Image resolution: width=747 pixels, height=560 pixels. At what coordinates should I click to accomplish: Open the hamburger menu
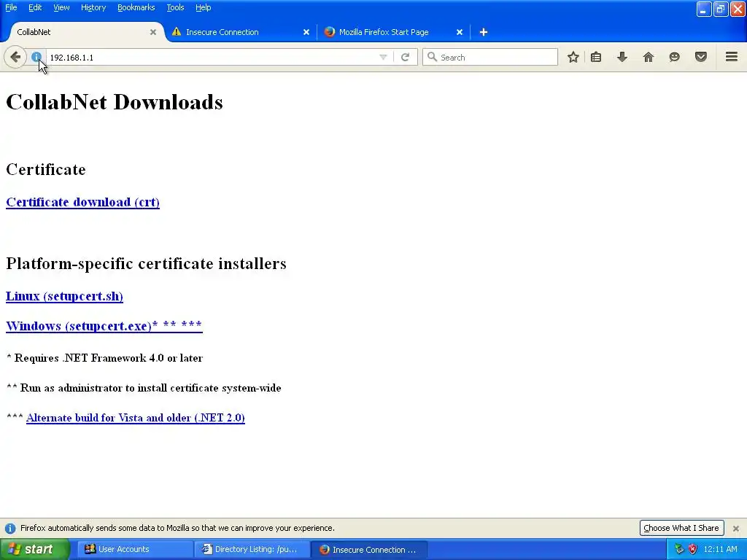click(x=732, y=57)
